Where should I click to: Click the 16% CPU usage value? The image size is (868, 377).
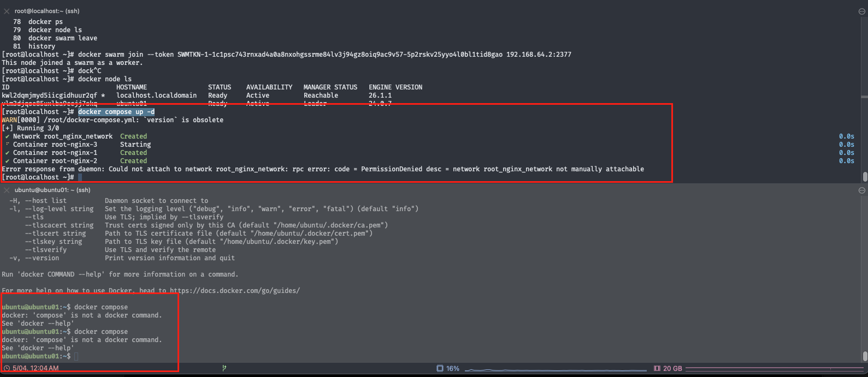coord(453,368)
